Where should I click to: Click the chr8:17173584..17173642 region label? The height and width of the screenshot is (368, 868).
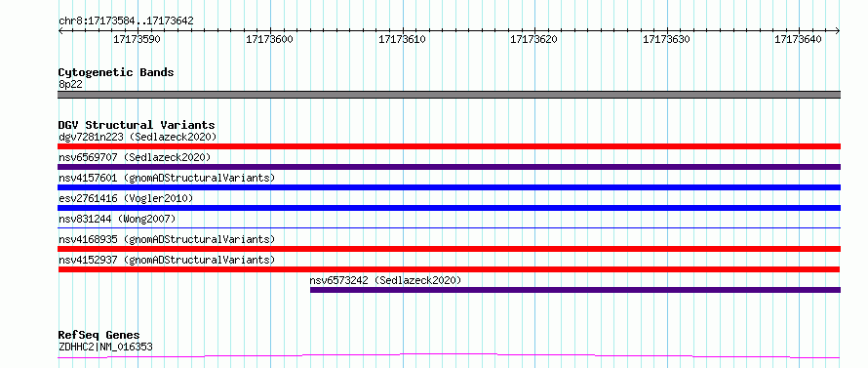point(126,21)
